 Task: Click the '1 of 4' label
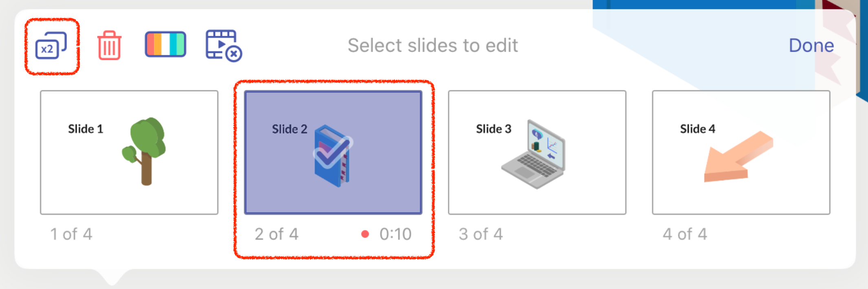point(71,234)
